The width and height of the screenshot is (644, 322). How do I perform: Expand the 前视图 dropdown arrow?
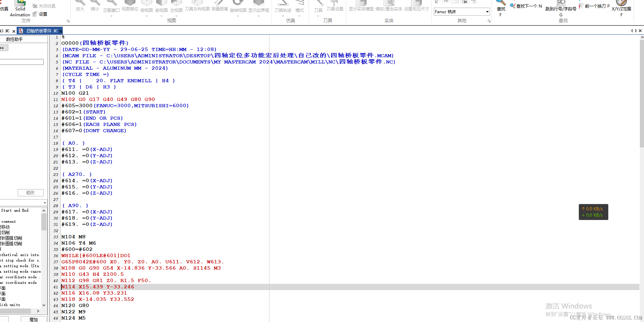coord(161,16)
